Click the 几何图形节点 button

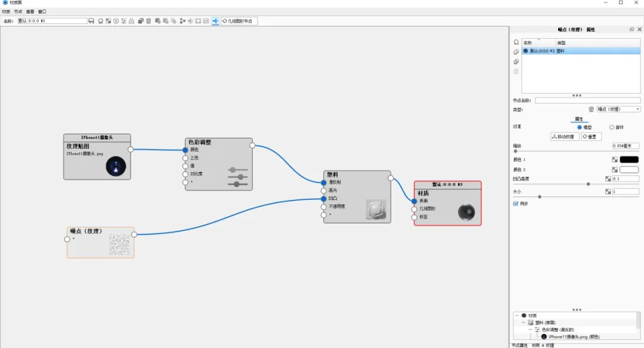pyautogui.click(x=240, y=21)
